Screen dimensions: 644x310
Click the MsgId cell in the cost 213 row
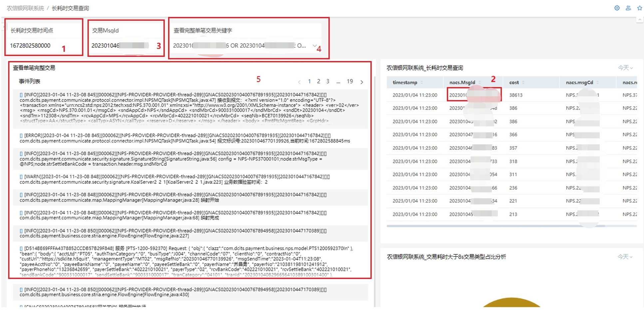click(x=473, y=214)
